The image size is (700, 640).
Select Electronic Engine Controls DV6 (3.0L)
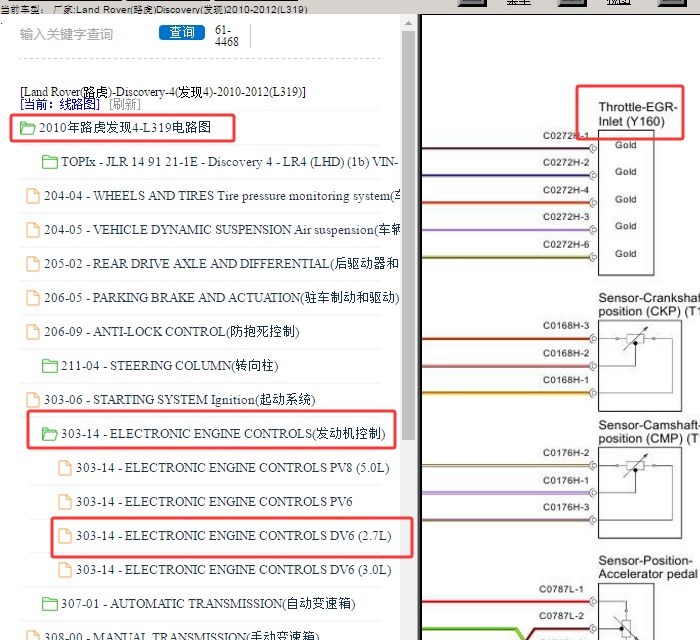[x=233, y=569]
